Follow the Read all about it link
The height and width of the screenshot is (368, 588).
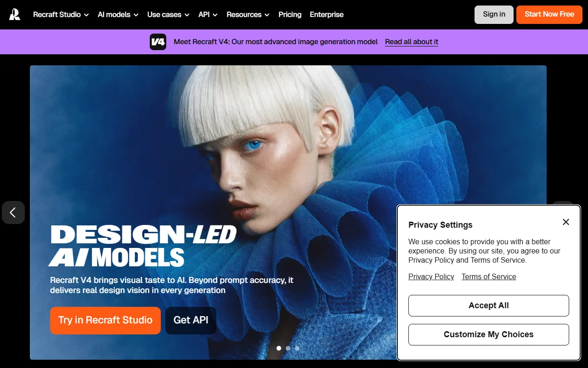(x=412, y=42)
